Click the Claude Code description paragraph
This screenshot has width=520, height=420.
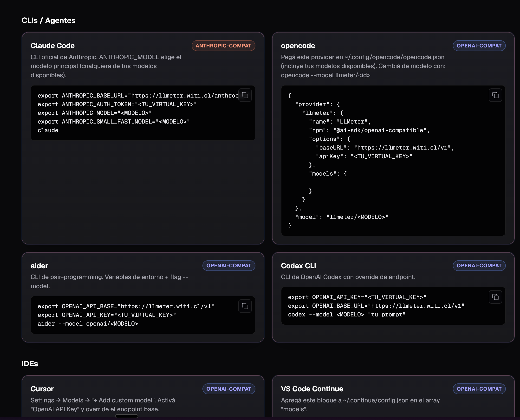(106, 66)
